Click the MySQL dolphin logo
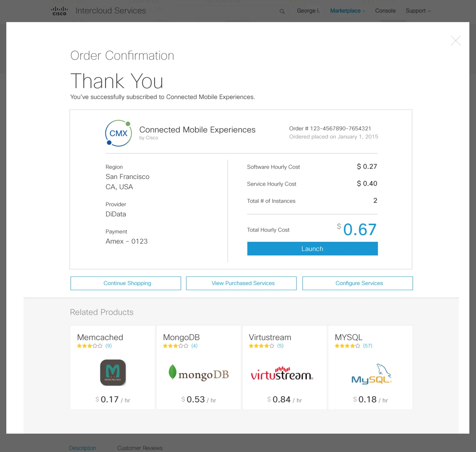The height and width of the screenshot is (452, 476). [x=372, y=374]
